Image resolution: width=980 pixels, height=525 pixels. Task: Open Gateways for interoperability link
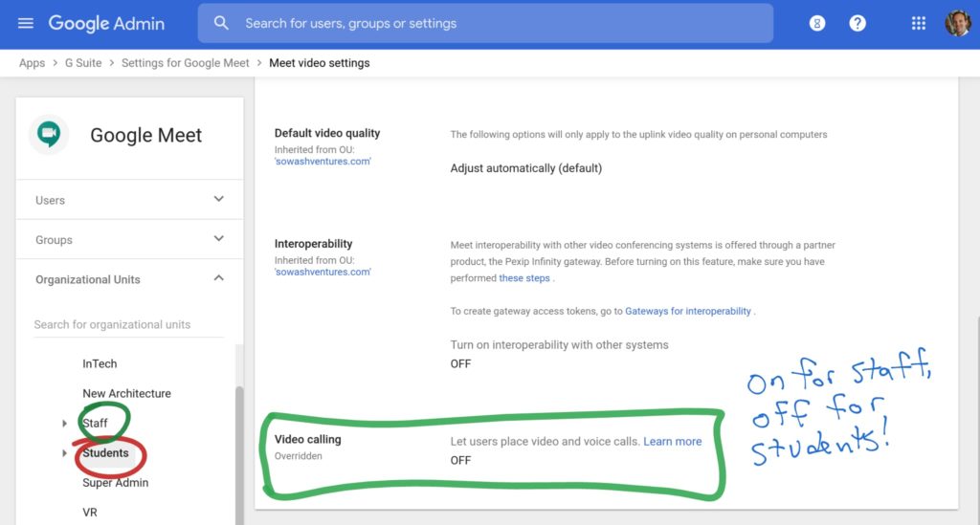click(x=687, y=311)
